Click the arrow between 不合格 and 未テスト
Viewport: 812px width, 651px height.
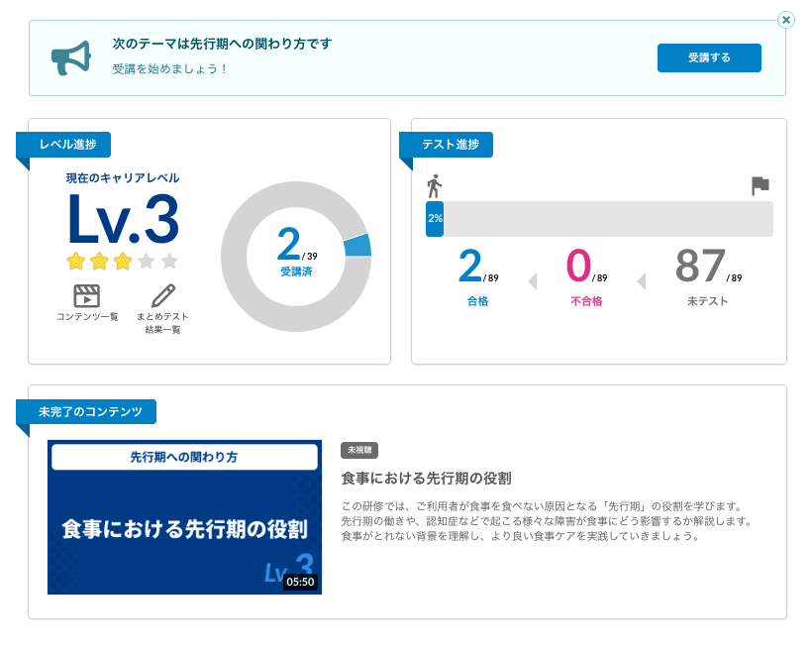click(641, 281)
